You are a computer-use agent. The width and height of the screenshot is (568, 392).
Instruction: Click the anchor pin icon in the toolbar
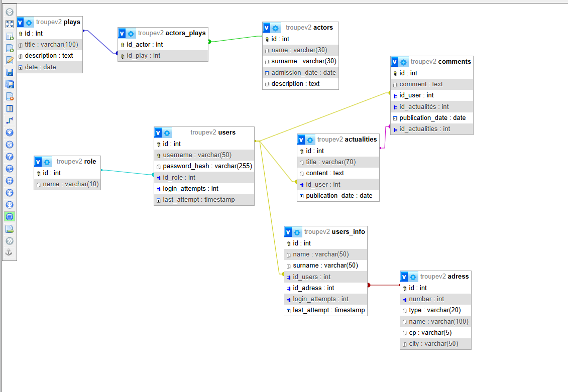[10, 252]
